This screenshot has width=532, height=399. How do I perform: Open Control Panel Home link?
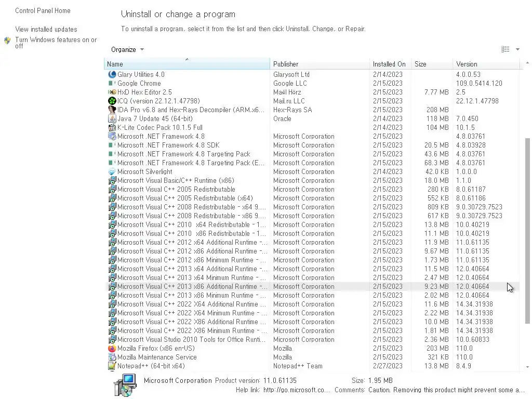click(43, 10)
